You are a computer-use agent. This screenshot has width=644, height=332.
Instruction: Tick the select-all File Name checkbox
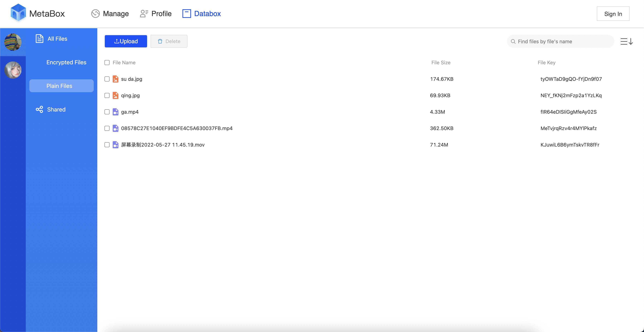point(107,62)
